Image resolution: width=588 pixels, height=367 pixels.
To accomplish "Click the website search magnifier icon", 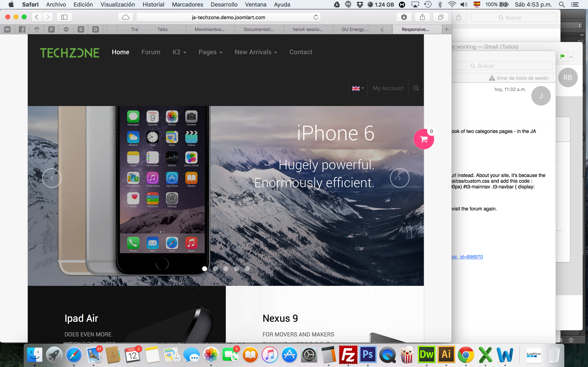I will point(416,88).
